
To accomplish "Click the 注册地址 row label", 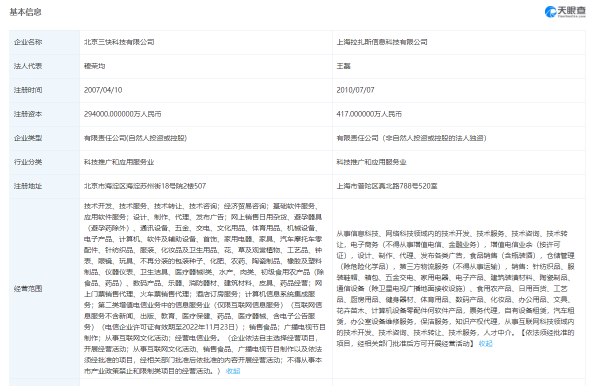I will click(x=28, y=186).
